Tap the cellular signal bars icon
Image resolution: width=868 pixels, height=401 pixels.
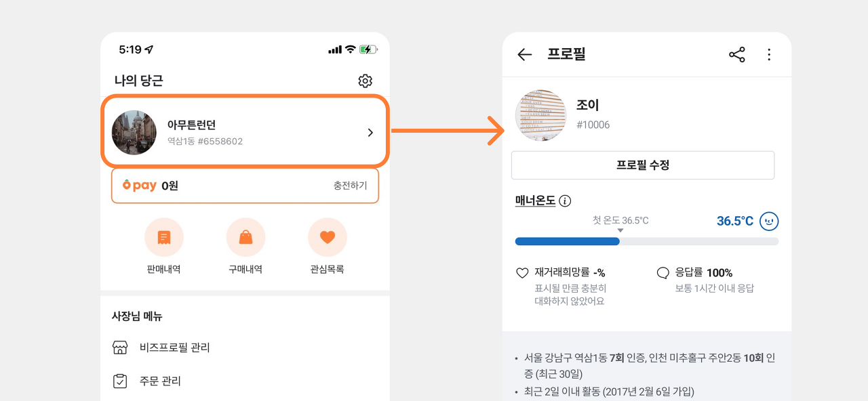click(x=335, y=49)
